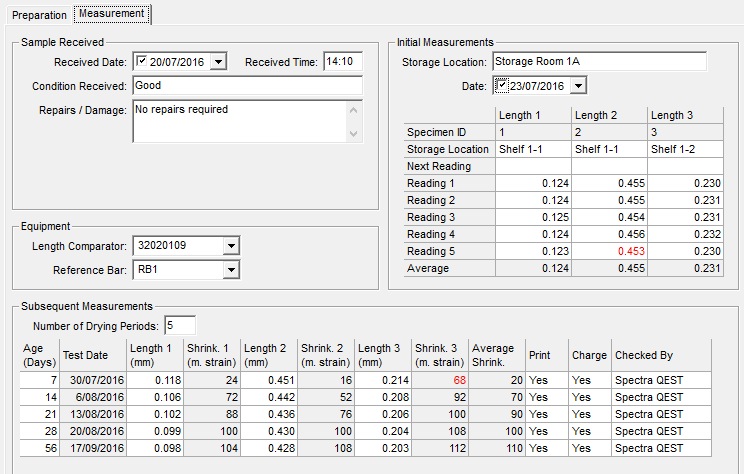
Task: Expand the Length Comparator dropdown
Action: 231,246
